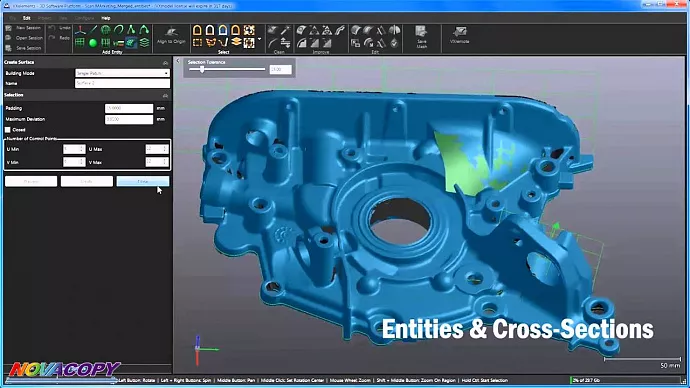Click the Save Mesh icon
690x388 pixels.
click(421, 37)
